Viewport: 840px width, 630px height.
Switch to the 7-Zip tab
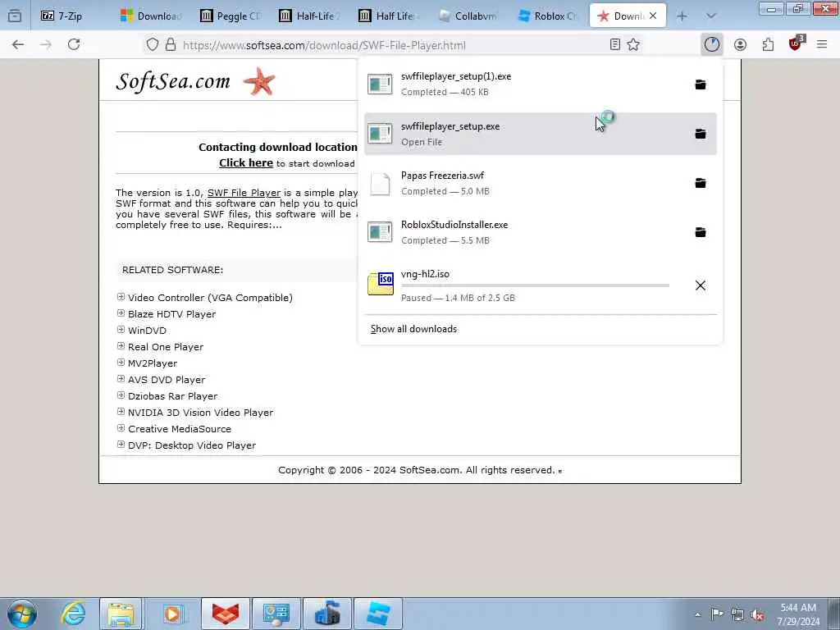coord(72,16)
